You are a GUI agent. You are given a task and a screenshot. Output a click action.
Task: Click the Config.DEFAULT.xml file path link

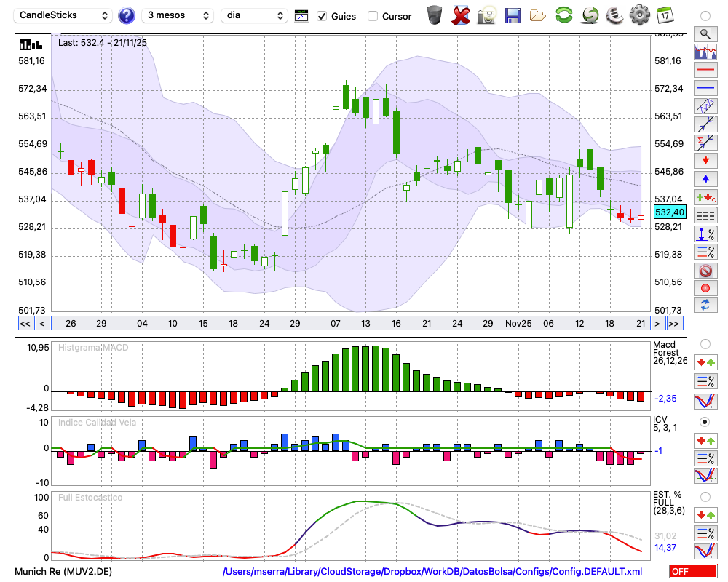click(432, 572)
